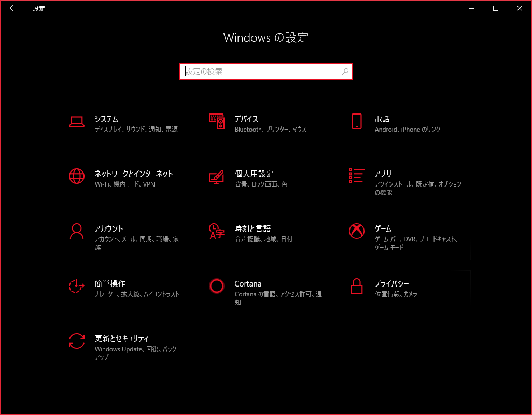Open the 簡単操作 title
The height and width of the screenshot is (415, 532).
(110, 284)
